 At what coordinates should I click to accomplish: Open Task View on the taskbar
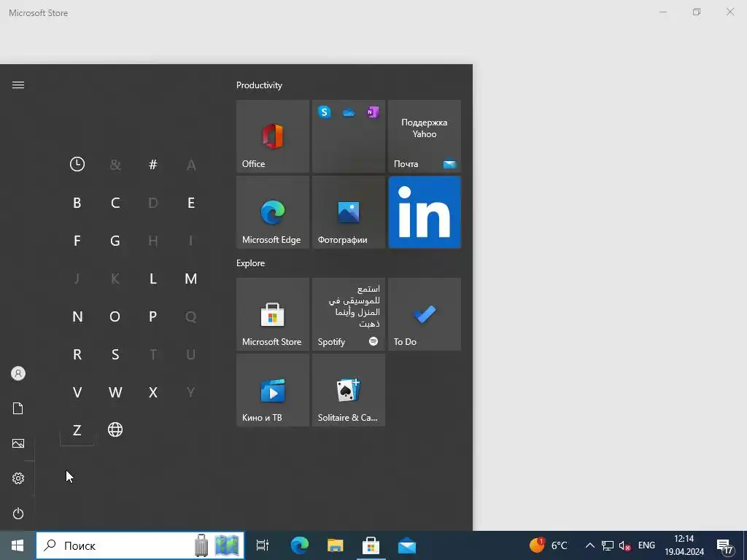coord(263,545)
